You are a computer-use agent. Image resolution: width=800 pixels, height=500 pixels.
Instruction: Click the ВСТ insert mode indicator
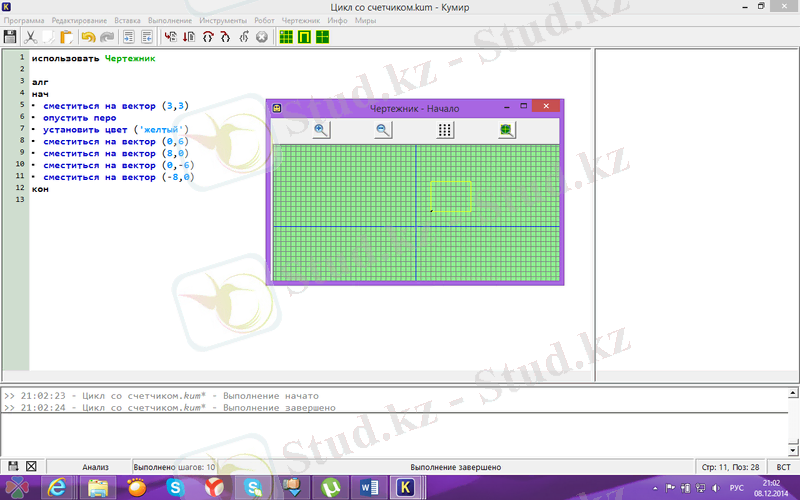coord(783,467)
